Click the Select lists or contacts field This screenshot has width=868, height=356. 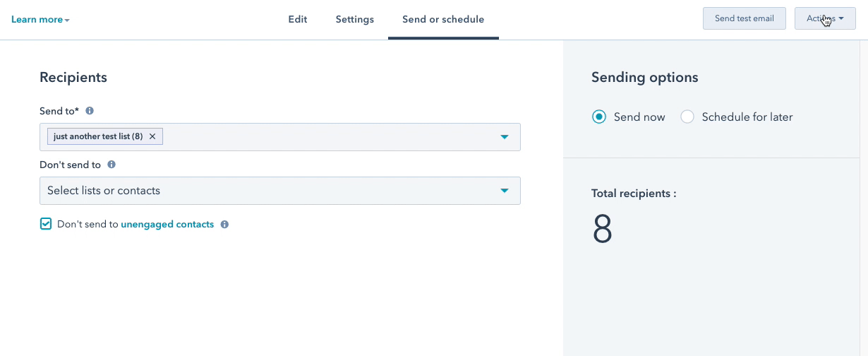point(280,191)
